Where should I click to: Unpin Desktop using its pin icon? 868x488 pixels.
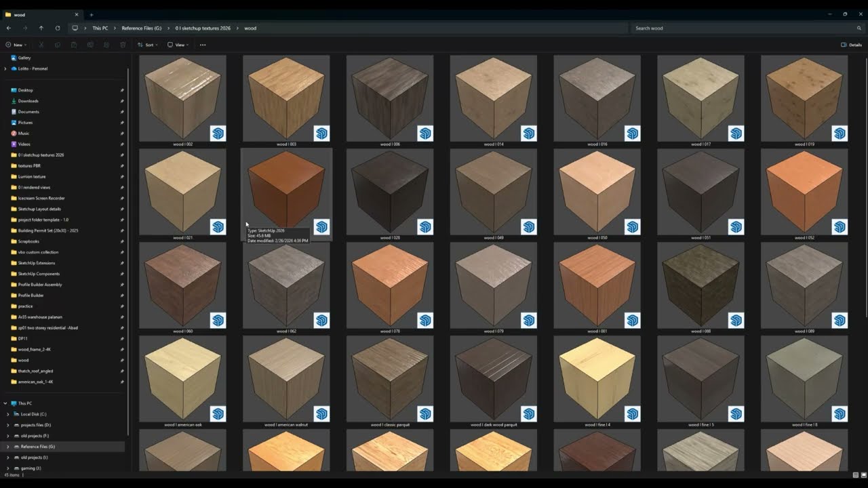click(122, 90)
